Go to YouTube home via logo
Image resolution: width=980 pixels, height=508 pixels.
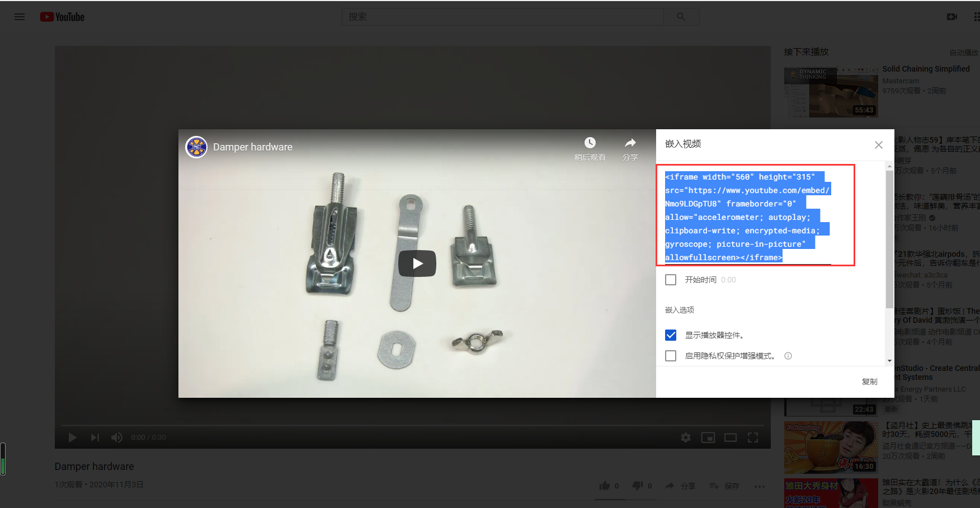62,17
